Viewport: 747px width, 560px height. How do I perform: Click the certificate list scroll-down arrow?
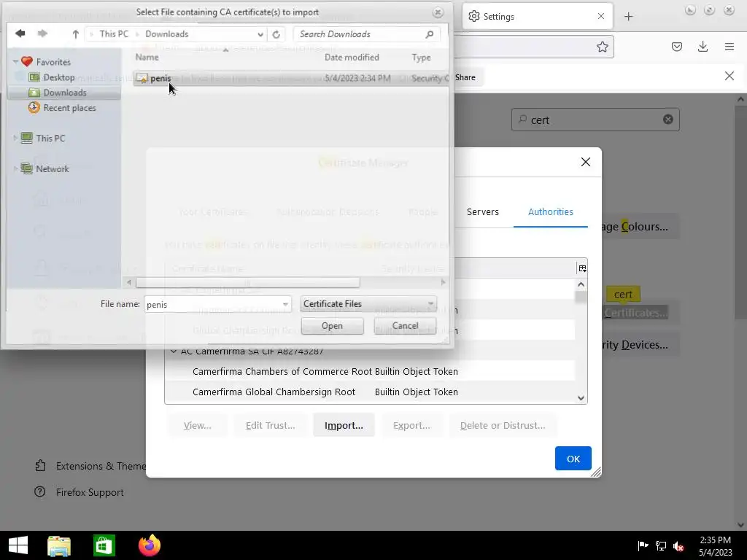(x=581, y=398)
